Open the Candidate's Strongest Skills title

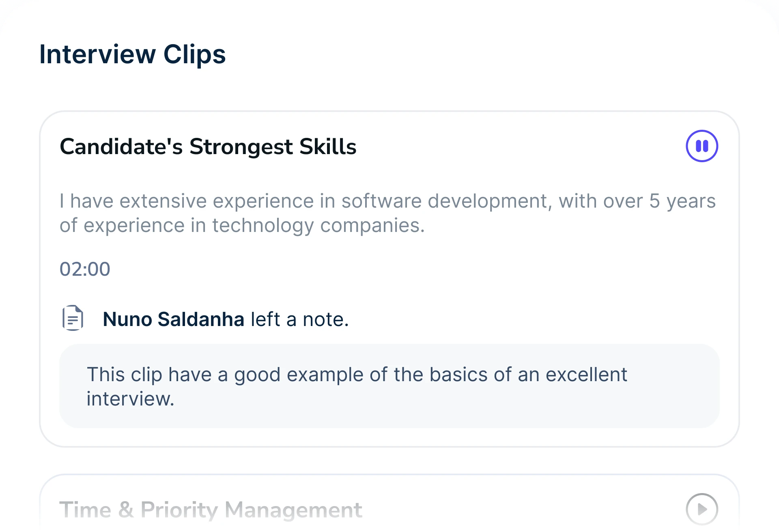(x=208, y=146)
